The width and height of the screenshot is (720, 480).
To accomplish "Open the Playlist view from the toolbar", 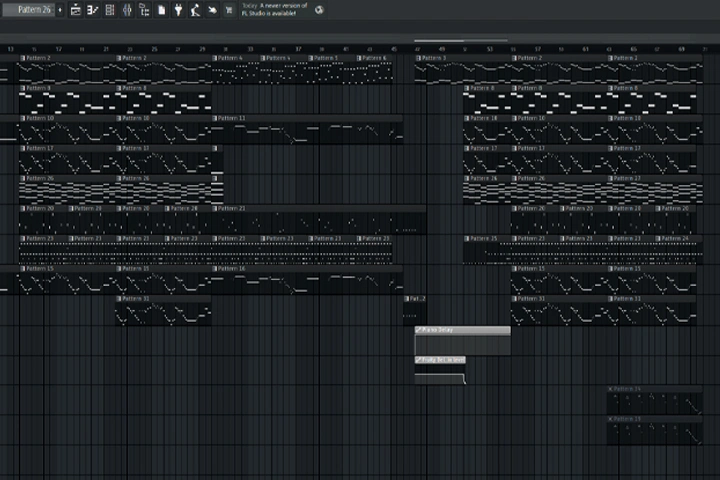I will [x=76, y=10].
